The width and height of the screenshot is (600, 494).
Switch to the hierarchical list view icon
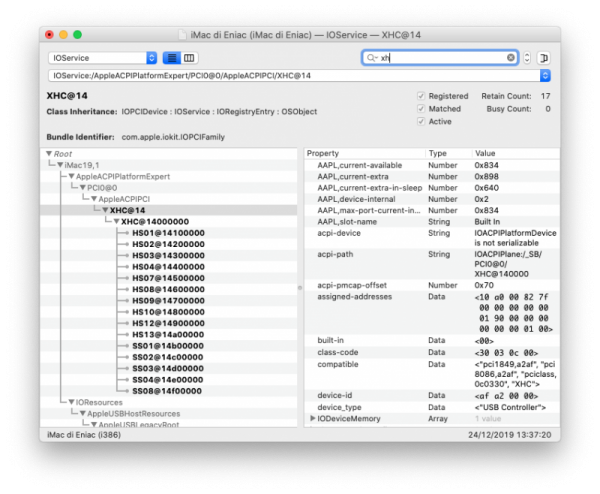tap(171, 58)
